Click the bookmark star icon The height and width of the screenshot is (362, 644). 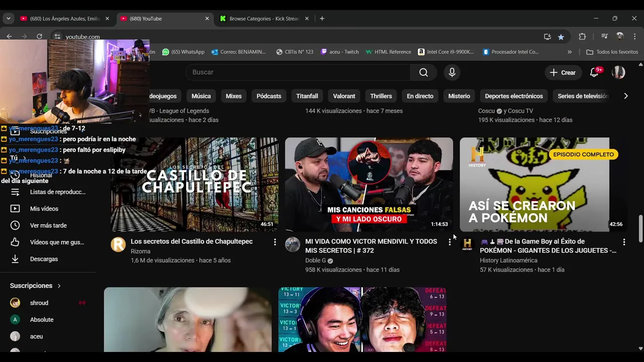pos(561,37)
